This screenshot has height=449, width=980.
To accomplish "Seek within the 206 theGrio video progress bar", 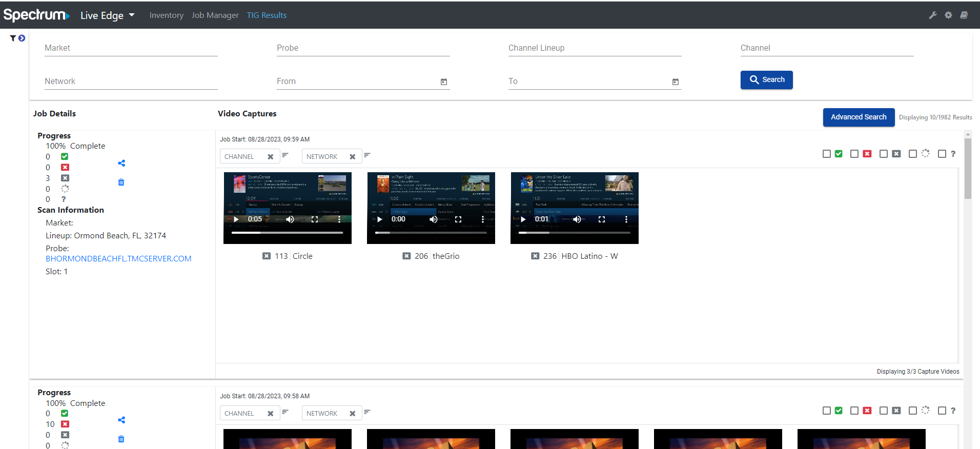I will [431, 233].
